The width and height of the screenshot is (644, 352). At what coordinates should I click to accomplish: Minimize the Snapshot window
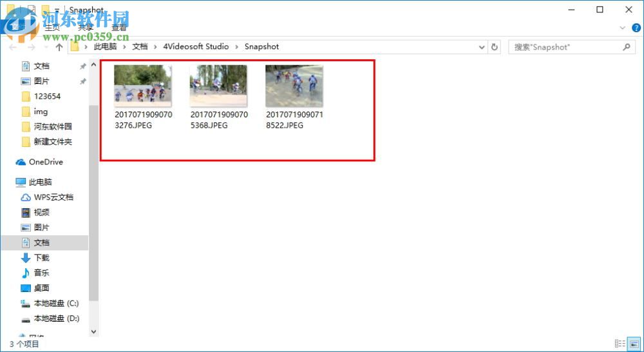pyautogui.click(x=571, y=10)
